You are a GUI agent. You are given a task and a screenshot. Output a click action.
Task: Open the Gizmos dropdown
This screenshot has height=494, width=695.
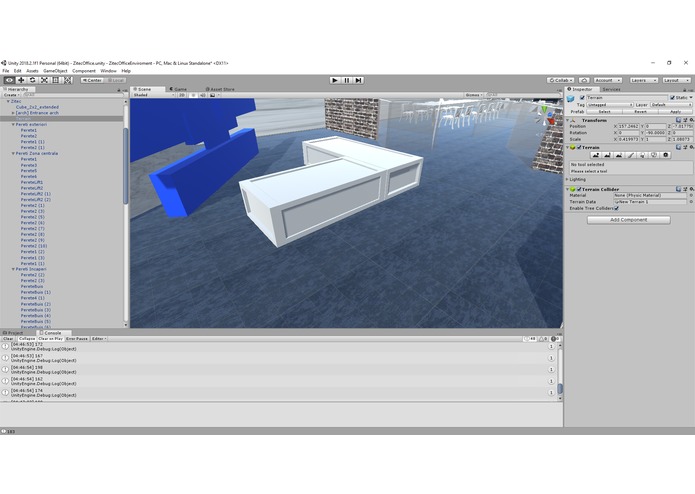(474, 95)
